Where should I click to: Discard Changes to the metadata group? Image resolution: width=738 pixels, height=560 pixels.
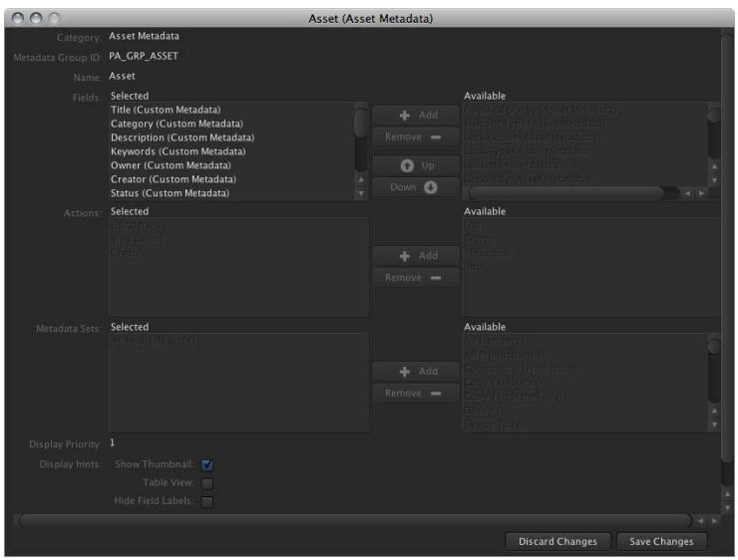(x=557, y=542)
